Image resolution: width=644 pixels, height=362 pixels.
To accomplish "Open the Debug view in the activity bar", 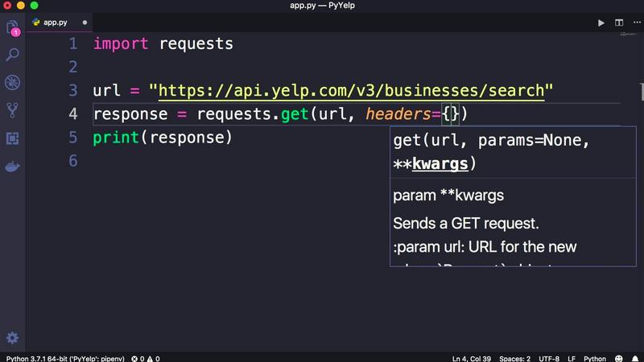I will [12, 83].
